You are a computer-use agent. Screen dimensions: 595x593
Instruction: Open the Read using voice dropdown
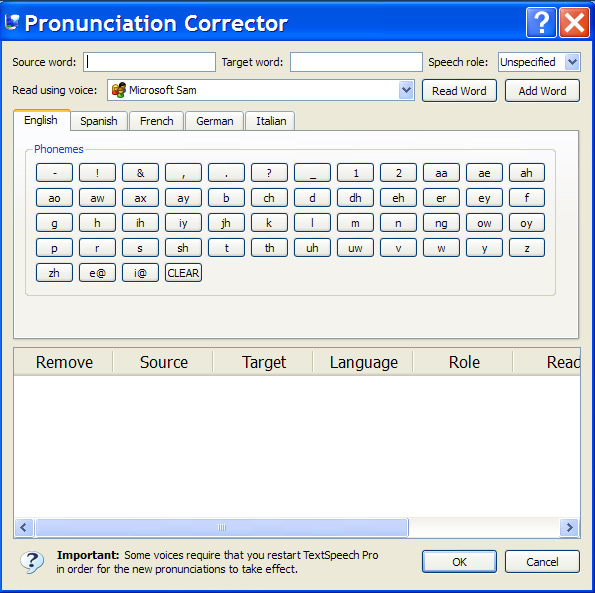click(x=406, y=90)
